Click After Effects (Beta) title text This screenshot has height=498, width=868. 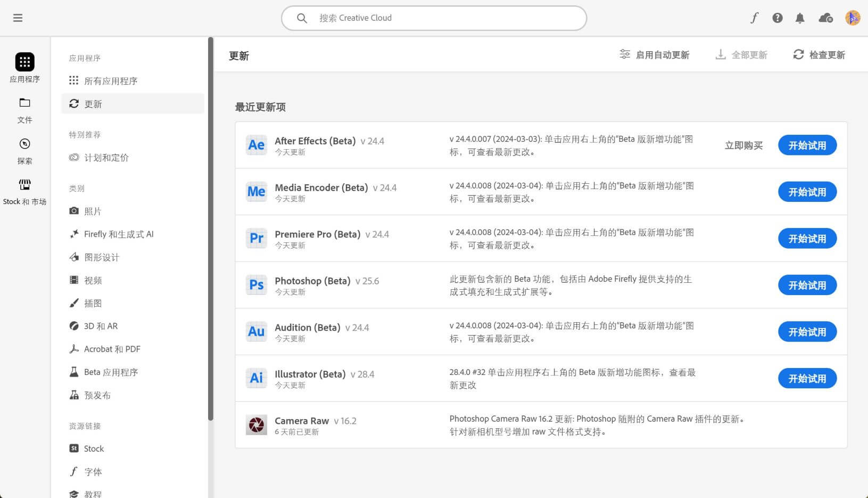(x=315, y=141)
